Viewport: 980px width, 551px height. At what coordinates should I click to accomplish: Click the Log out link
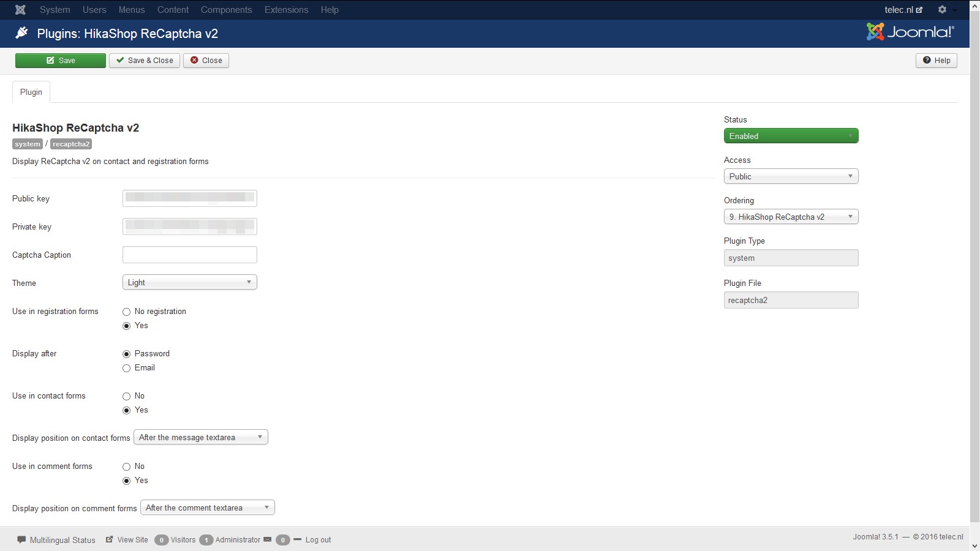pyautogui.click(x=318, y=540)
